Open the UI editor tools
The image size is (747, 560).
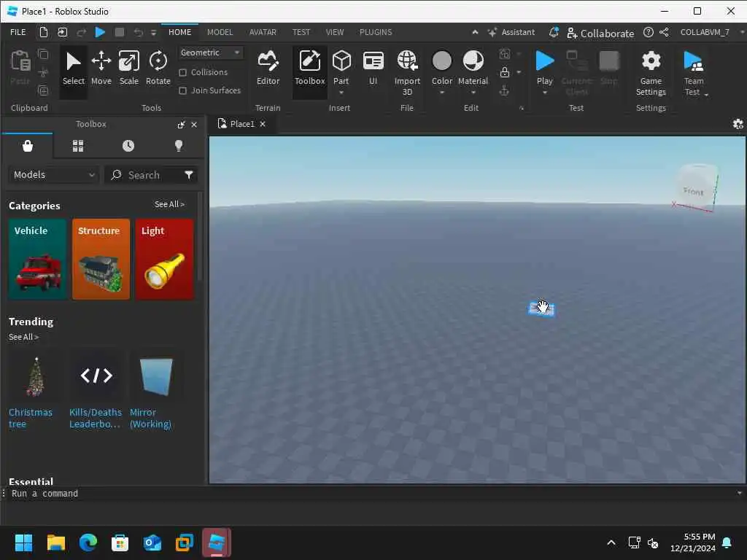pos(373,69)
